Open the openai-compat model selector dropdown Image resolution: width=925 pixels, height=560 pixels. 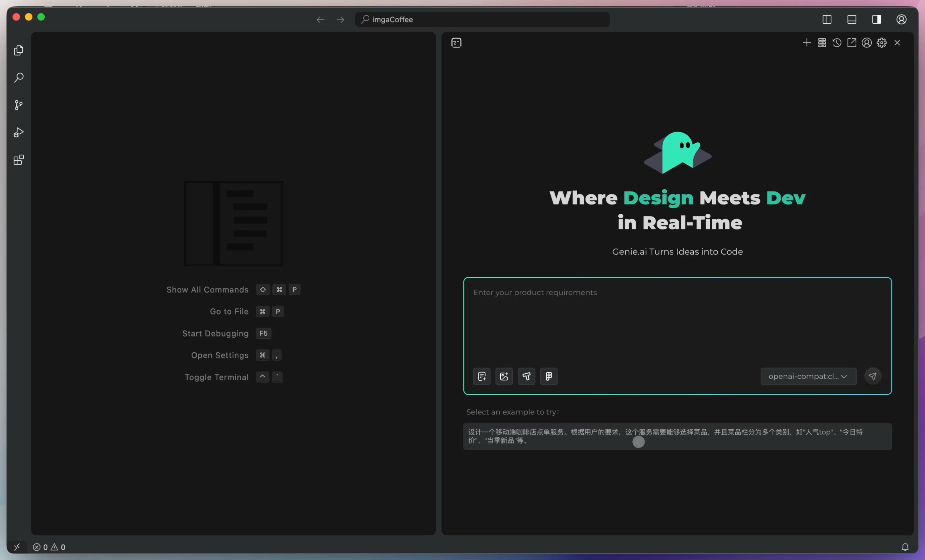[x=808, y=376]
